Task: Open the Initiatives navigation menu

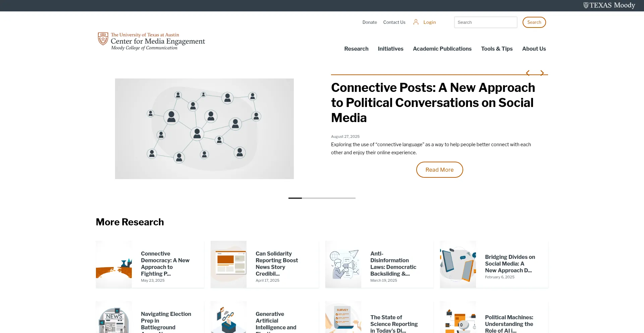Action: click(x=390, y=49)
